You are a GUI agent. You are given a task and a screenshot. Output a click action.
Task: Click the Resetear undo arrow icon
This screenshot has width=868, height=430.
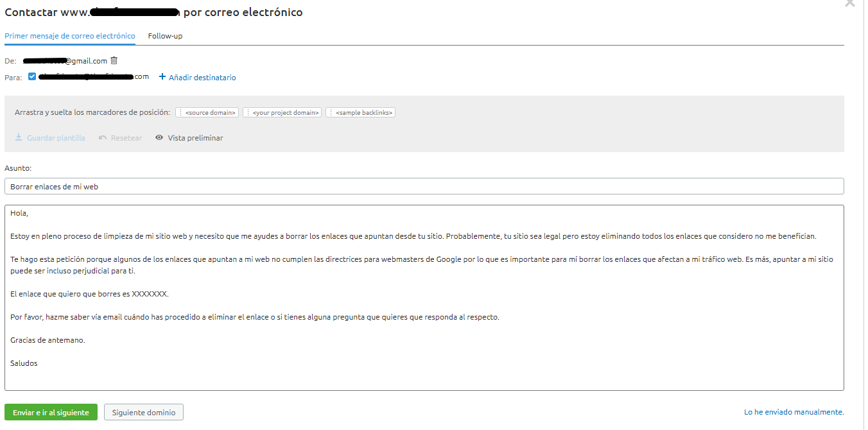101,137
